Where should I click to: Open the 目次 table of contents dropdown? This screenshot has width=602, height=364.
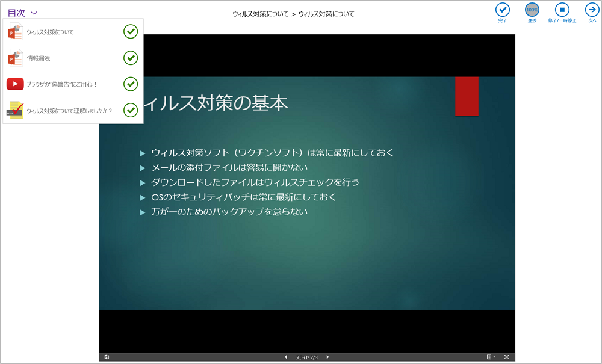tap(22, 13)
